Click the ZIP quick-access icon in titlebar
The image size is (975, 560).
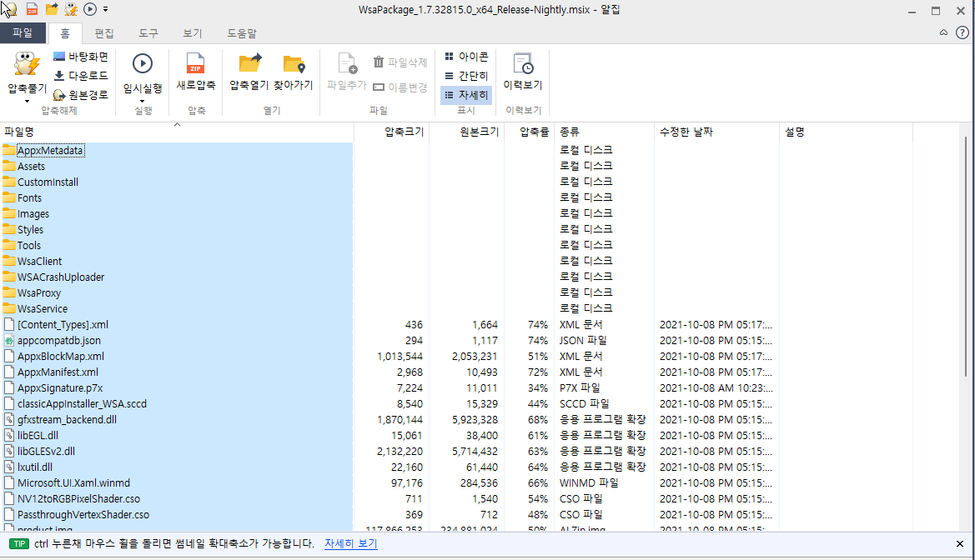32,10
